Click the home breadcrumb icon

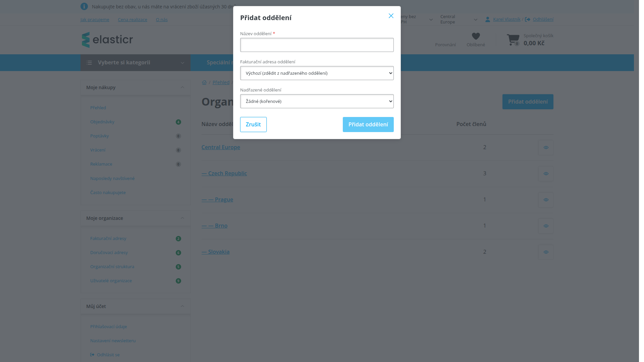tap(204, 82)
